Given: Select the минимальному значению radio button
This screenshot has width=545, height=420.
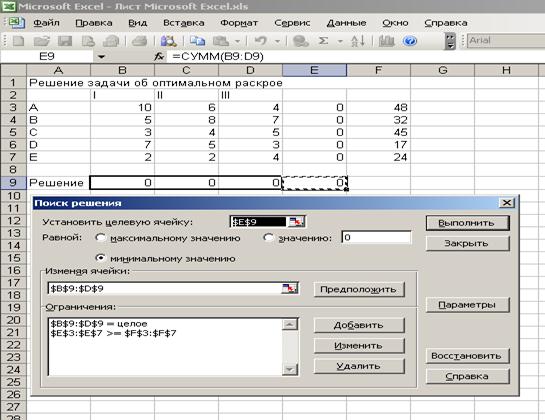Looking at the screenshot, I should click(100, 258).
